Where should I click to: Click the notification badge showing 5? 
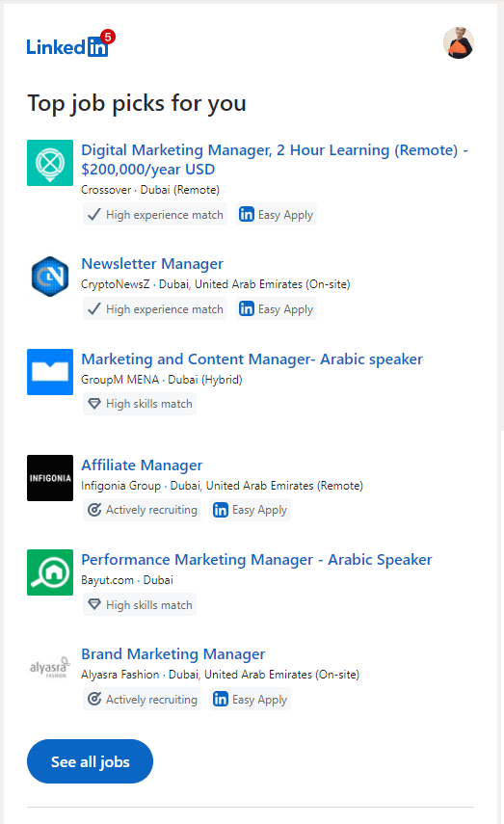(108, 37)
